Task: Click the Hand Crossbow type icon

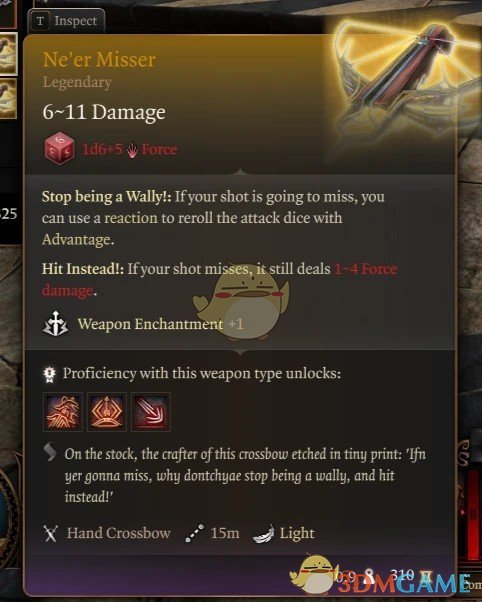Action: (50, 533)
